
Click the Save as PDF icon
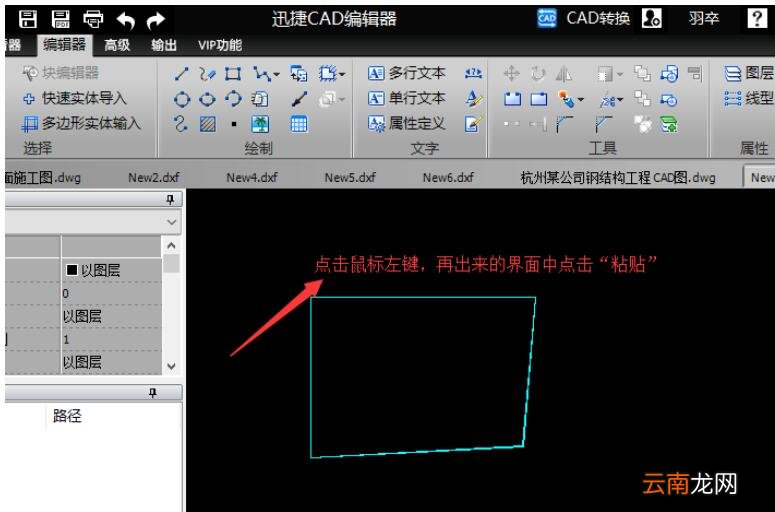click(60, 19)
